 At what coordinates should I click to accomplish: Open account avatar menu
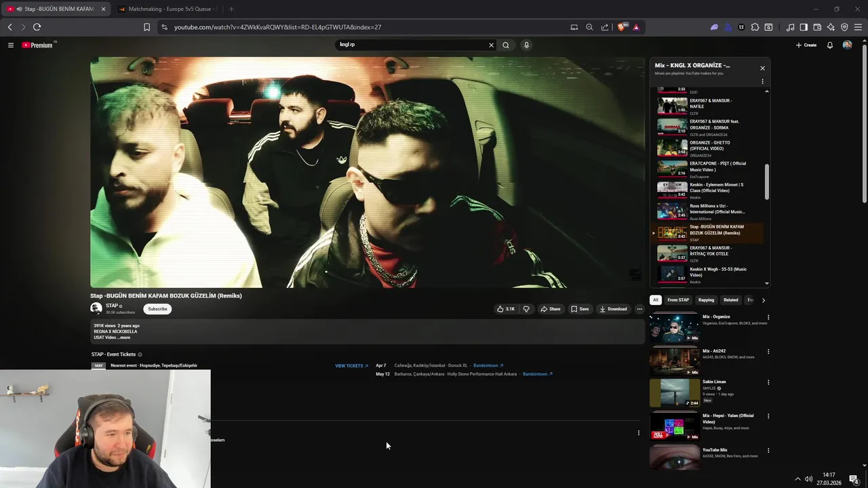(x=847, y=45)
